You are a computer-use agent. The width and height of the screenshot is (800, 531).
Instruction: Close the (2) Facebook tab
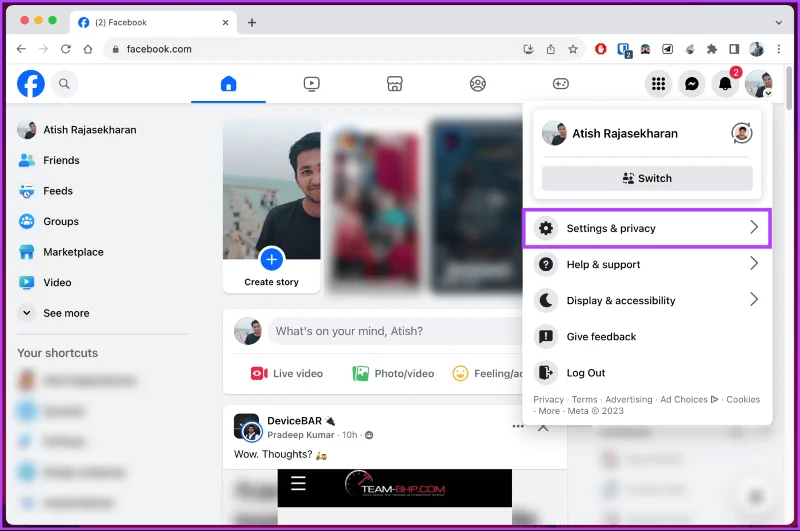(x=226, y=22)
